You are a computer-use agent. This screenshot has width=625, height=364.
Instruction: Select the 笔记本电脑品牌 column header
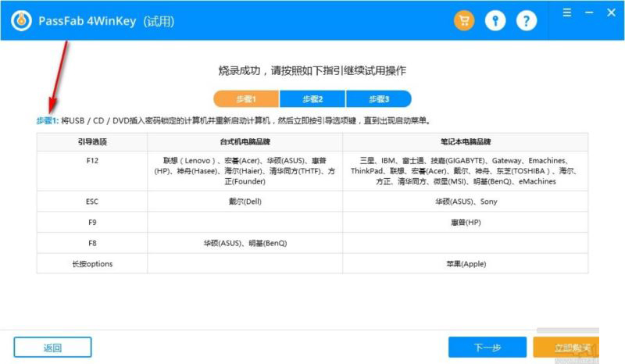point(465,142)
